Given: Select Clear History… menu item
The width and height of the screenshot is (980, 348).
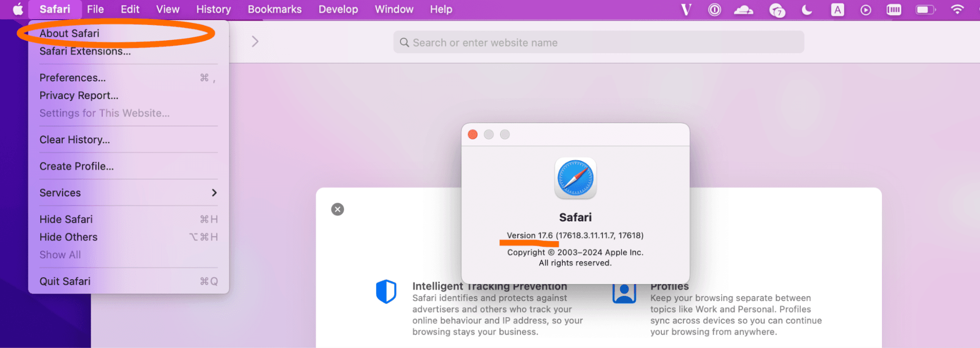Looking at the screenshot, I should 75,140.
